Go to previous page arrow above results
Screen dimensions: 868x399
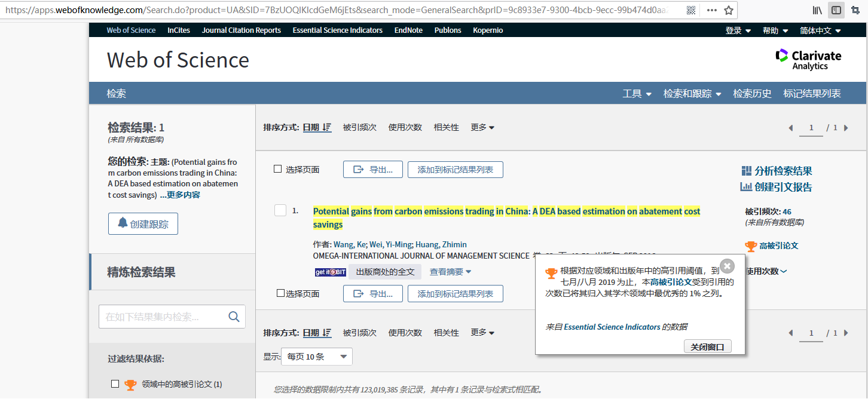point(791,128)
